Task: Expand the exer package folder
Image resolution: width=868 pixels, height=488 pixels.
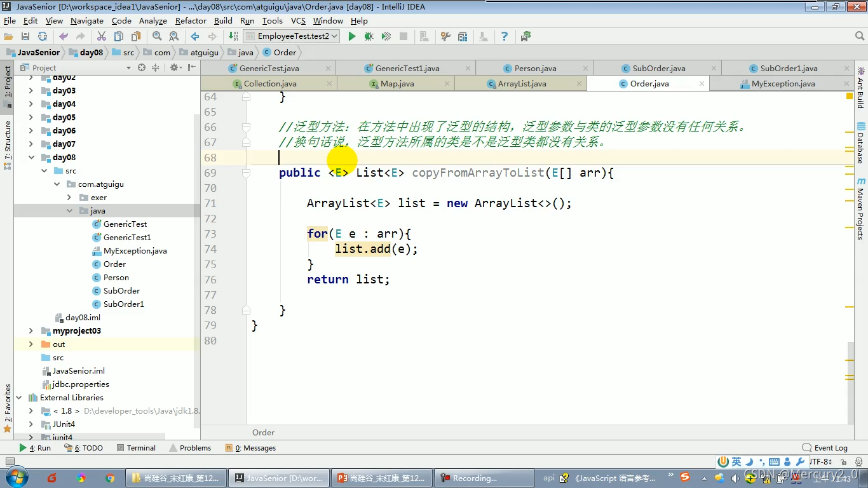Action: pos(69,197)
